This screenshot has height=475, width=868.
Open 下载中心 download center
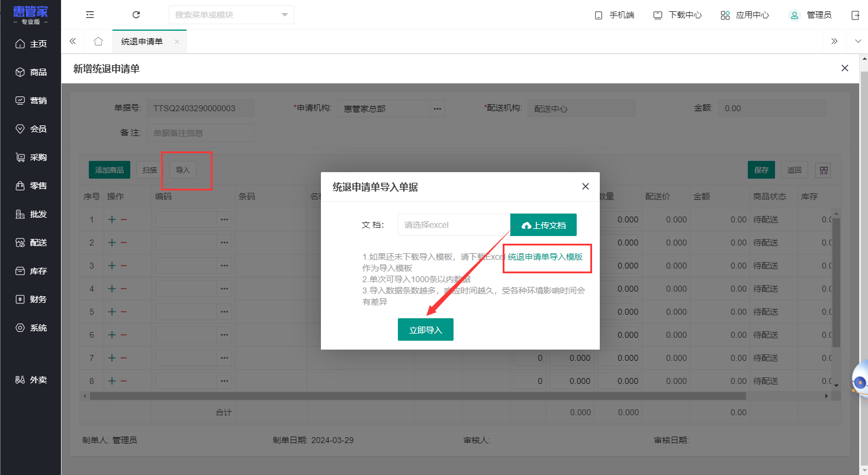pyautogui.click(x=677, y=15)
